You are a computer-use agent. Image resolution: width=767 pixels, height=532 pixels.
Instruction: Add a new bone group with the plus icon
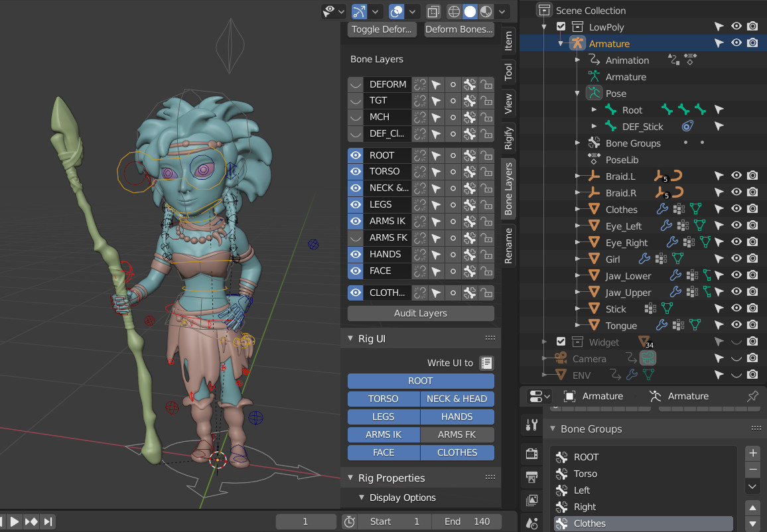pyautogui.click(x=752, y=453)
